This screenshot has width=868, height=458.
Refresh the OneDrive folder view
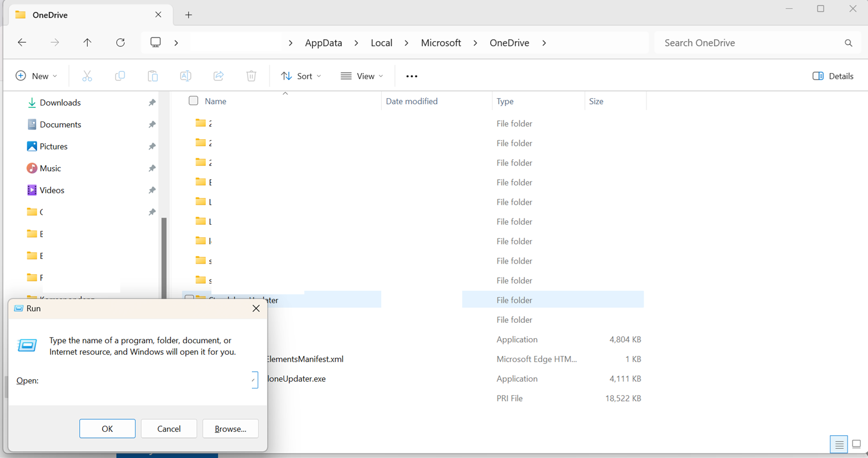(x=120, y=43)
